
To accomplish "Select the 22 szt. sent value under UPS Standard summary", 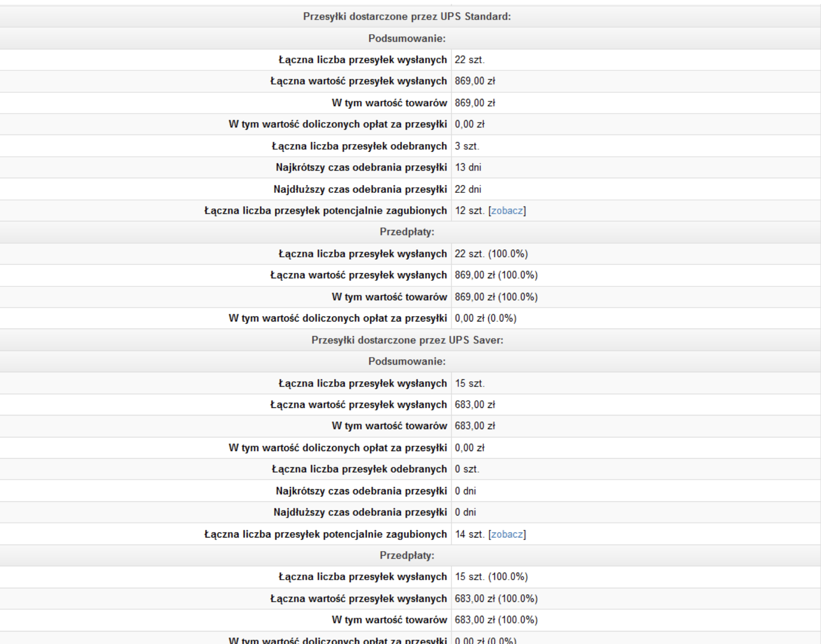I will [470, 60].
